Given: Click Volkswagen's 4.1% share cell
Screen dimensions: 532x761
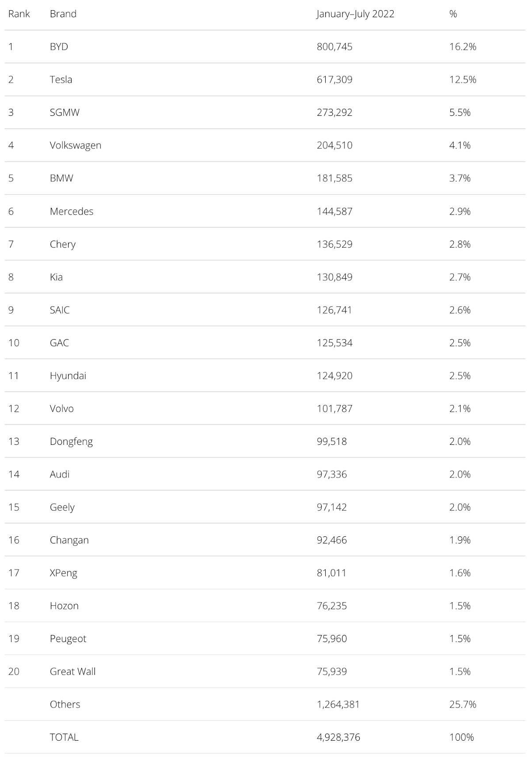Looking at the screenshot, I should point(460,145).
